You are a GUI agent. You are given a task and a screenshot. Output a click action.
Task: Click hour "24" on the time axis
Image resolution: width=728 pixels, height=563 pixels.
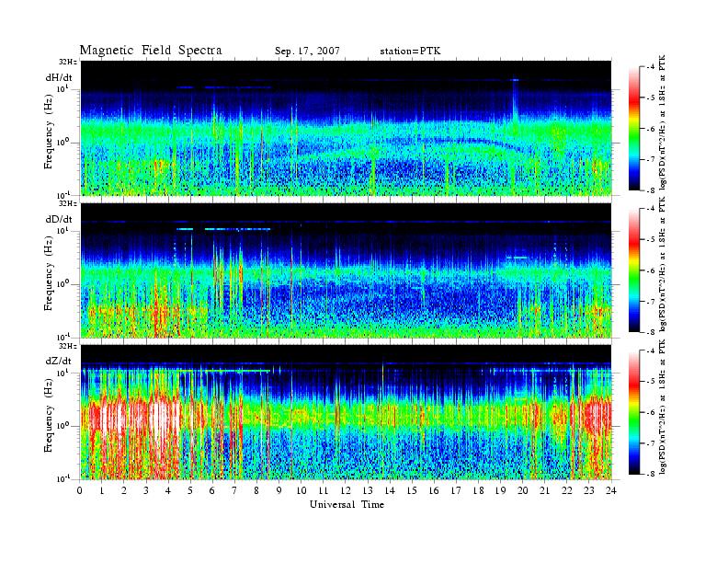tap(610, 490)
